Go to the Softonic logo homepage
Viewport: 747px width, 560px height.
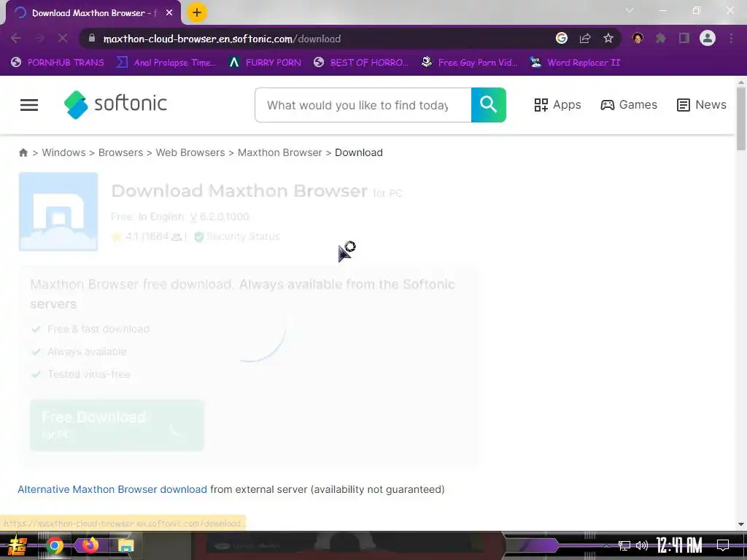click(x=116, y=104)
